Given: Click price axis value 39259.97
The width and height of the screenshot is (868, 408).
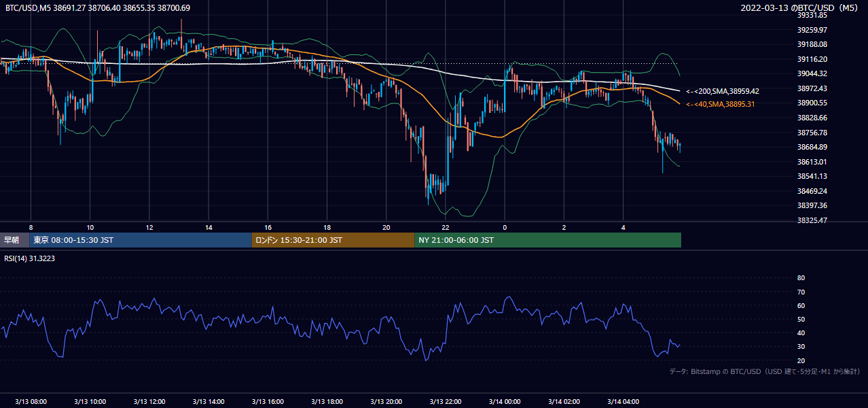Looking at the screenshot, I should point(812,30).
